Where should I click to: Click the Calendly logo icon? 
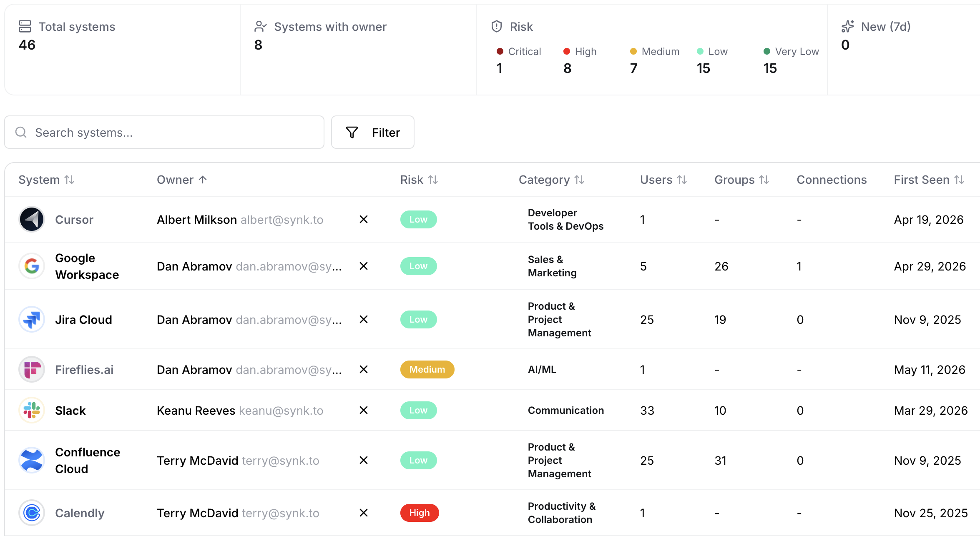coord(32,513)
